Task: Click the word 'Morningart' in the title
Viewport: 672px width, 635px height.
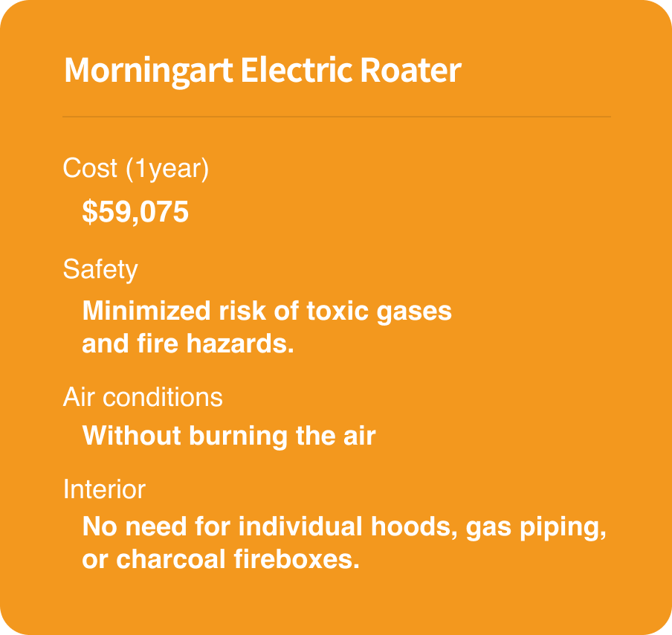Action: tap(148, 71)
